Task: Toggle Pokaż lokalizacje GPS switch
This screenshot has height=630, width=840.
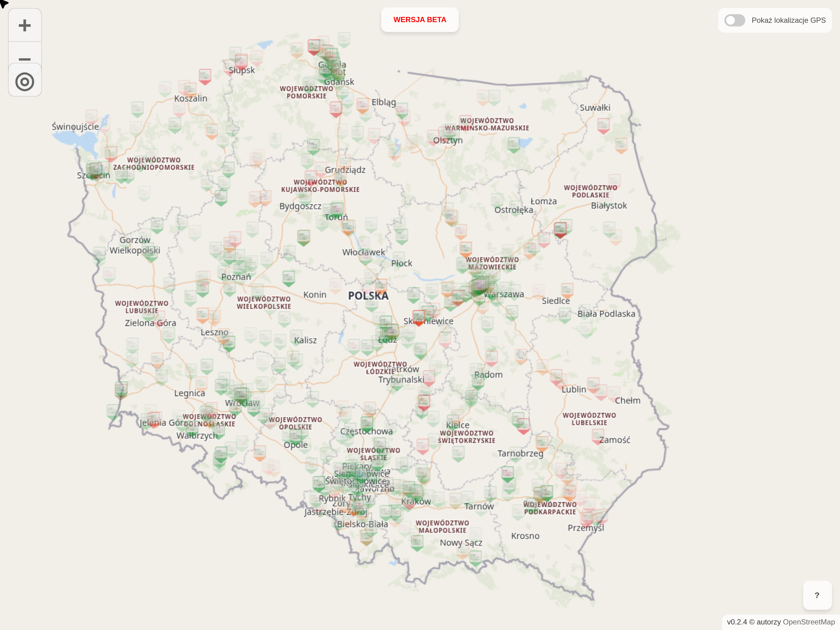Action: point(735,20)
